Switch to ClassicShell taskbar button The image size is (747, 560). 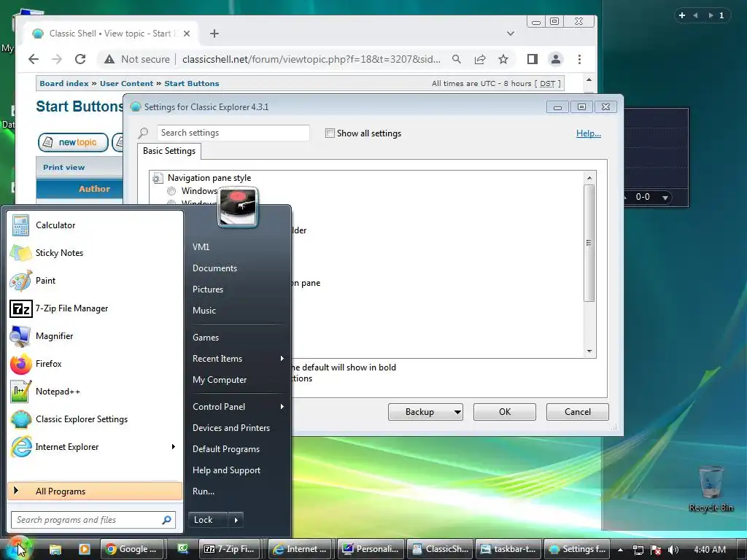pos(440,549)
